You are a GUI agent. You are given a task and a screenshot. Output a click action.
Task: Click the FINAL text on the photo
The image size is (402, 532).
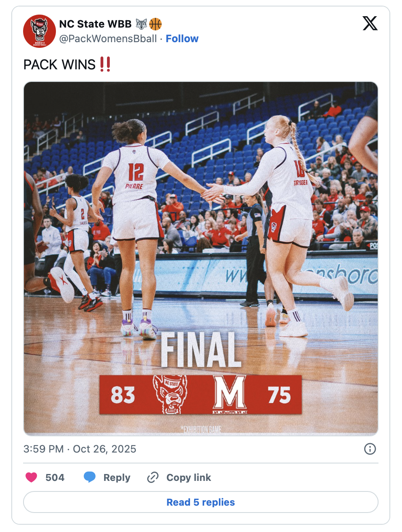point(201,350)
